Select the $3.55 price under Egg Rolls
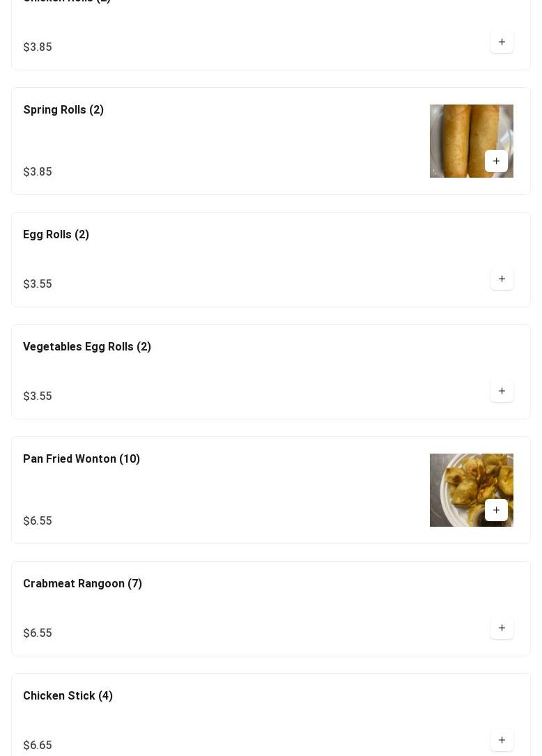Viewport: 542px width, 756px height. click(38, 284)
